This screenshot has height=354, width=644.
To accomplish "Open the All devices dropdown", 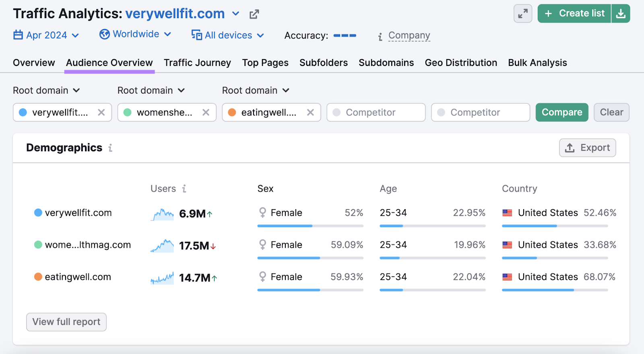I will [228, 35].
